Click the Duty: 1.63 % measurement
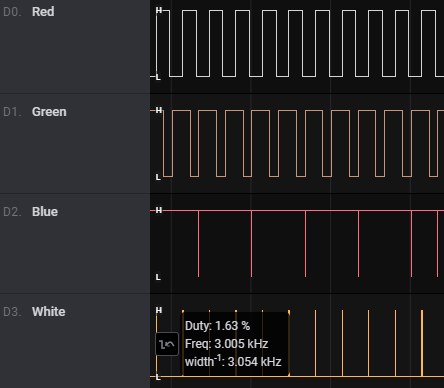444x388 pixels. tap(217, 326)
